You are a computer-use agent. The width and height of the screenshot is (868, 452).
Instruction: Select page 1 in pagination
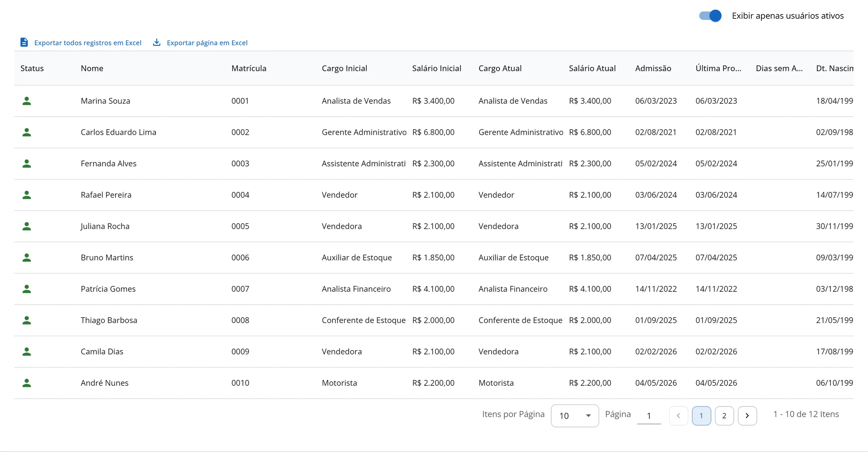point(701,416)
